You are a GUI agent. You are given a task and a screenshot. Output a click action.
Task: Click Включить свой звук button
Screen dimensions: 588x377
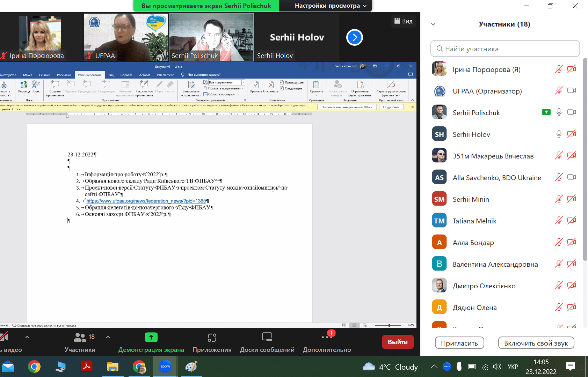tap(536, 343)
